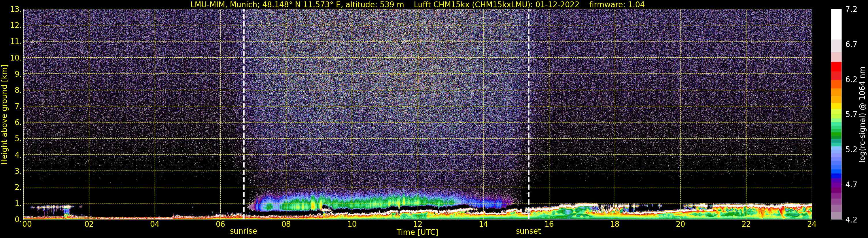
Task: Click the 'firmware: 1.04' text in the title
Action: click(x=617, y=4)
